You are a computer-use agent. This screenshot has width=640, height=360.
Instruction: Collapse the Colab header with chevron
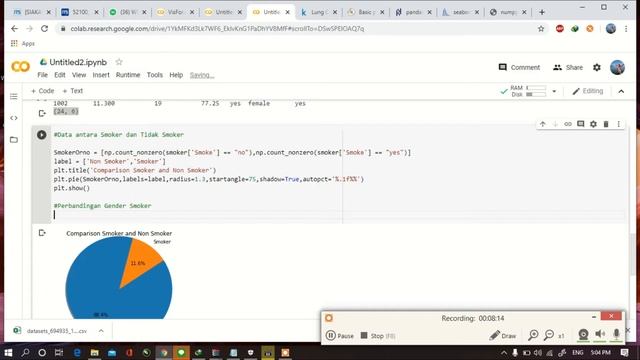tap(621, 91)
